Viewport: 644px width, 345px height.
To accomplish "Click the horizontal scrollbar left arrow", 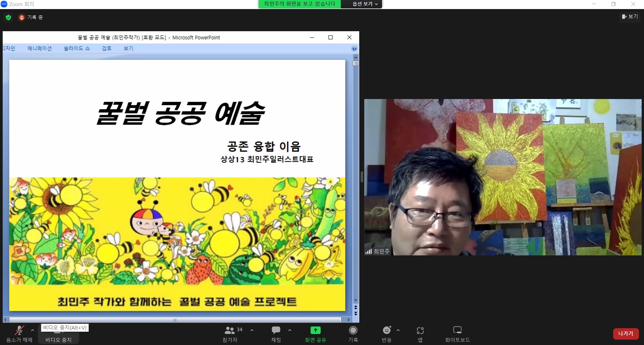I will point(5,320).
